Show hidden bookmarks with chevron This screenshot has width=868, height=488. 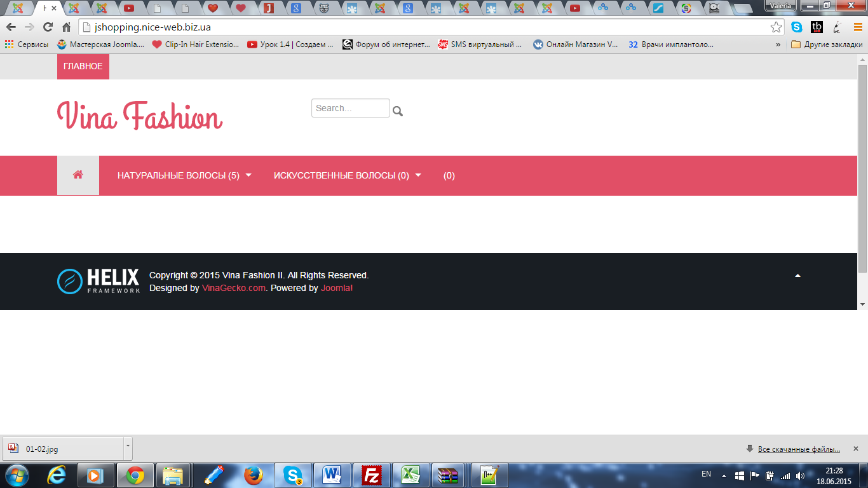click(778, 44)
